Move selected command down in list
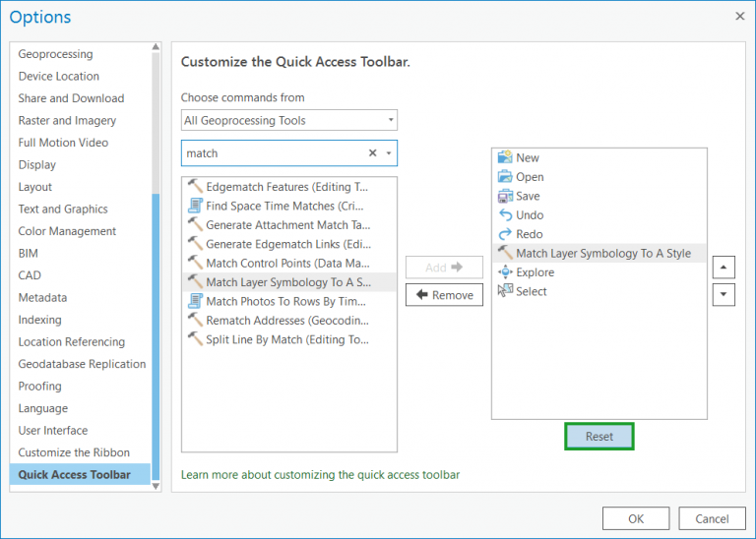Viewport: 756px width, 539px height. point(724,294)
